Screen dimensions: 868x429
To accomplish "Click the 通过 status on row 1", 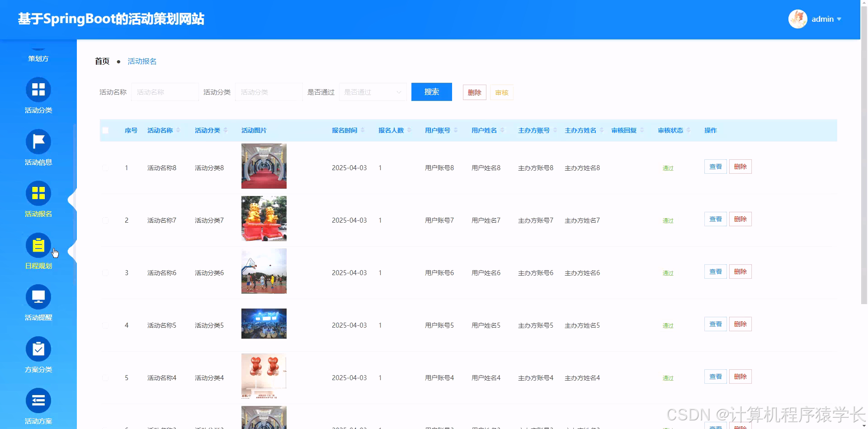I will coord(668,168).
